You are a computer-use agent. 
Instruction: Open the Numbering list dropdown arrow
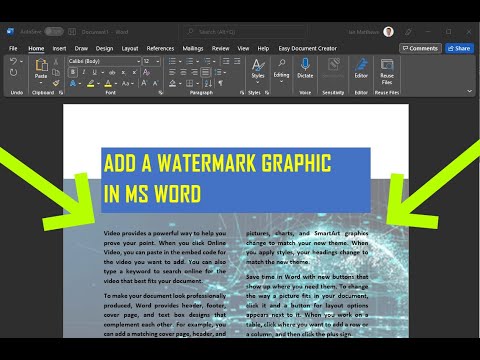198,61
